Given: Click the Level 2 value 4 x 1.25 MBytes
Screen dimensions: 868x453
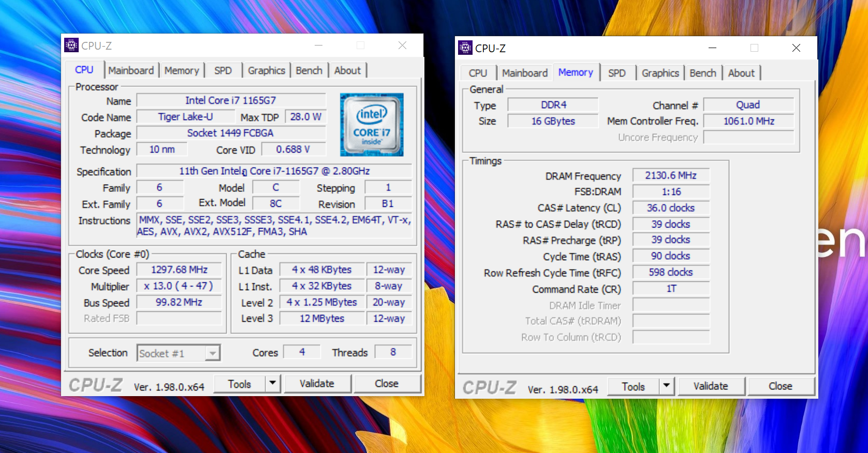Looking at the screenshot, I should (x=321, y=302).
